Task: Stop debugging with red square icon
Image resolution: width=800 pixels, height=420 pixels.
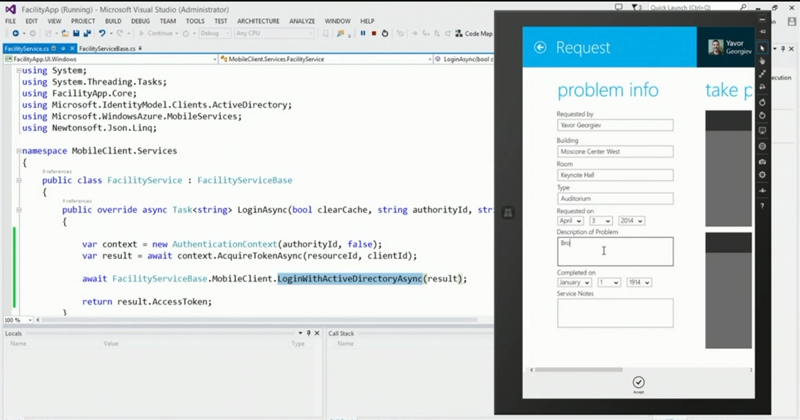Action: point(374,33)
